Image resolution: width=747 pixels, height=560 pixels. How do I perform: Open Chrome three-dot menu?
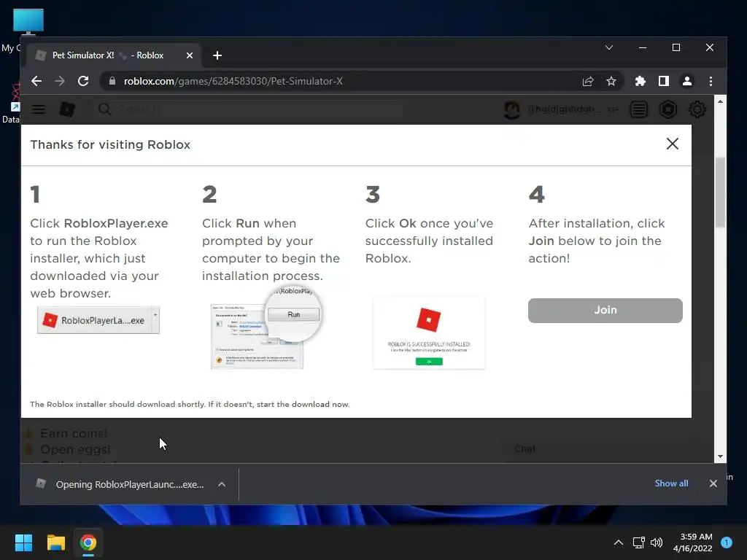(x=711, y=82)
